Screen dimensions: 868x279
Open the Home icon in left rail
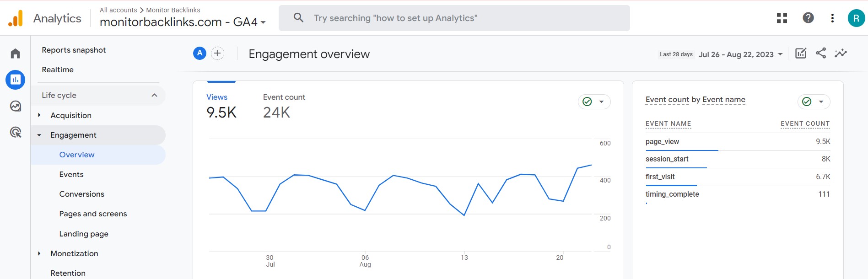(15, 54)
